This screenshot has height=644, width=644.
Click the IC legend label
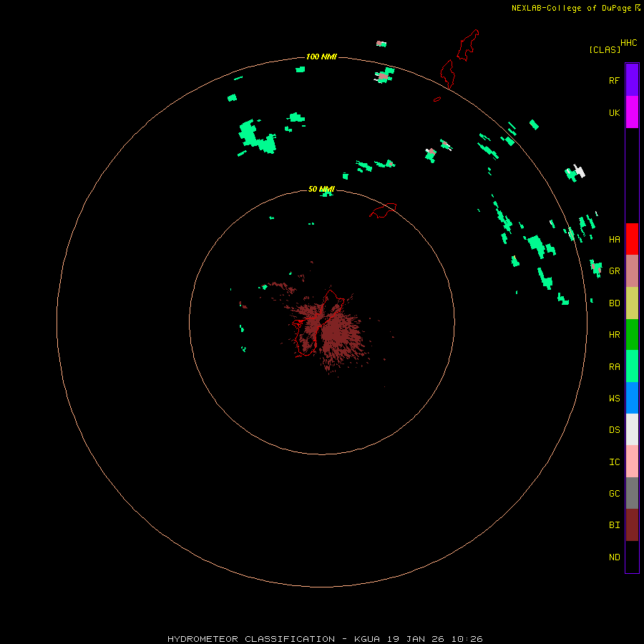[614, 462]
